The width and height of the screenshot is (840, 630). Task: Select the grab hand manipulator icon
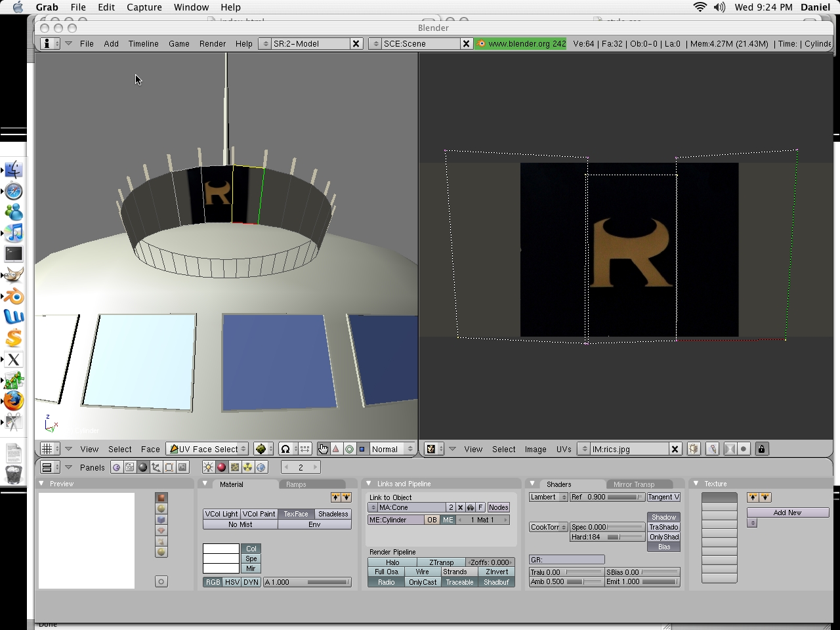click(323, 449)
